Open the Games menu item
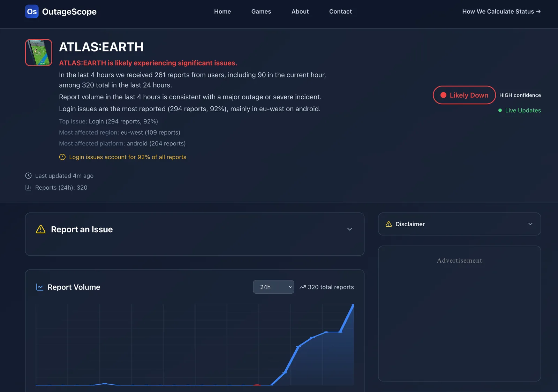558x392 pixels. [x=261, y=12]
